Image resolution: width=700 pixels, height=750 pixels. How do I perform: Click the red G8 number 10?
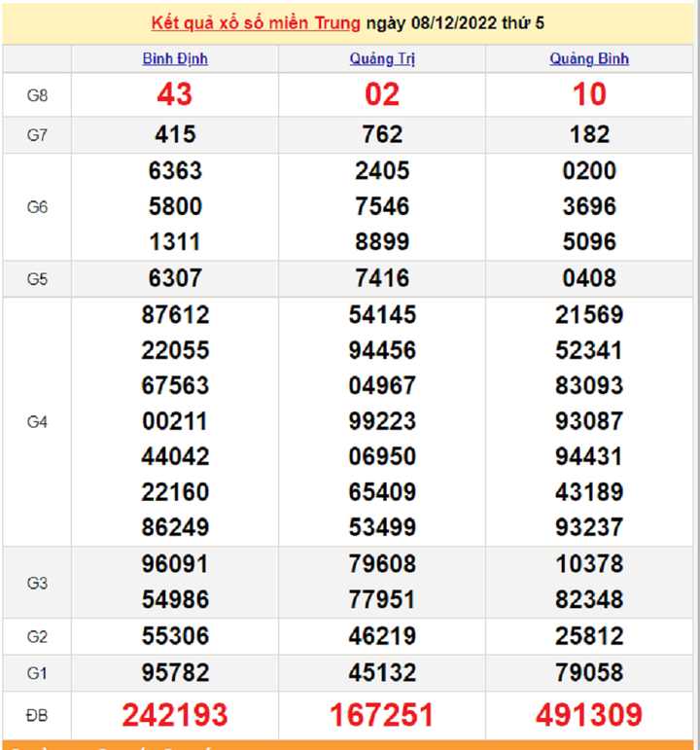(589, 94)
